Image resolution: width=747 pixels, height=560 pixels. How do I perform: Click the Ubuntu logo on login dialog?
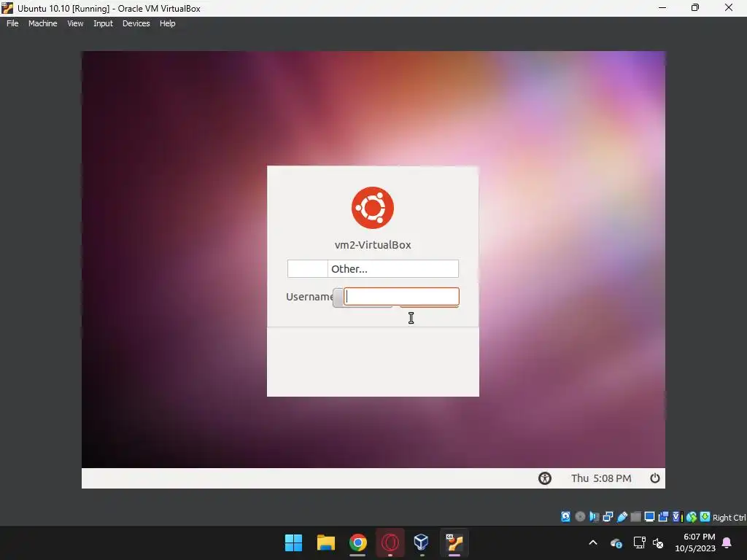[373, 208]
